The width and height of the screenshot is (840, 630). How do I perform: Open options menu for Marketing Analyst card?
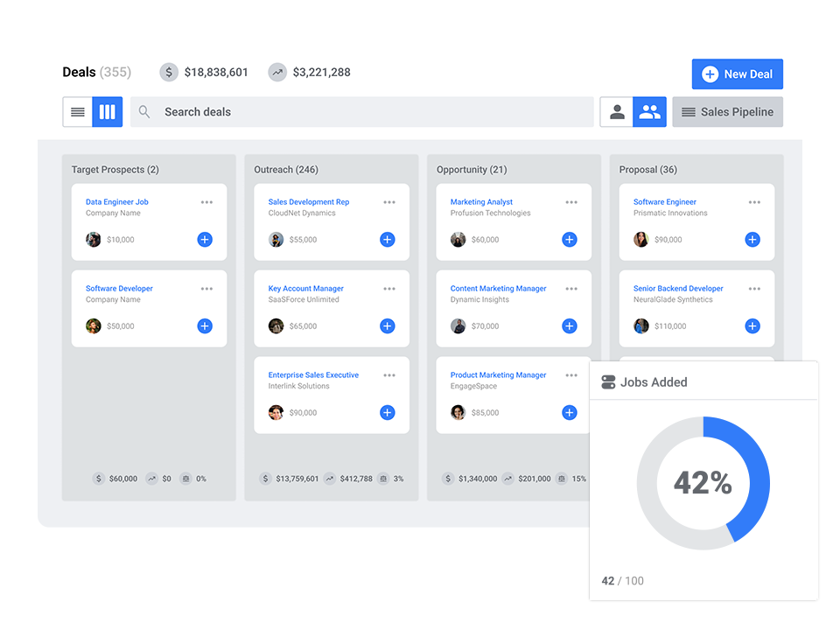pos(571,202)
